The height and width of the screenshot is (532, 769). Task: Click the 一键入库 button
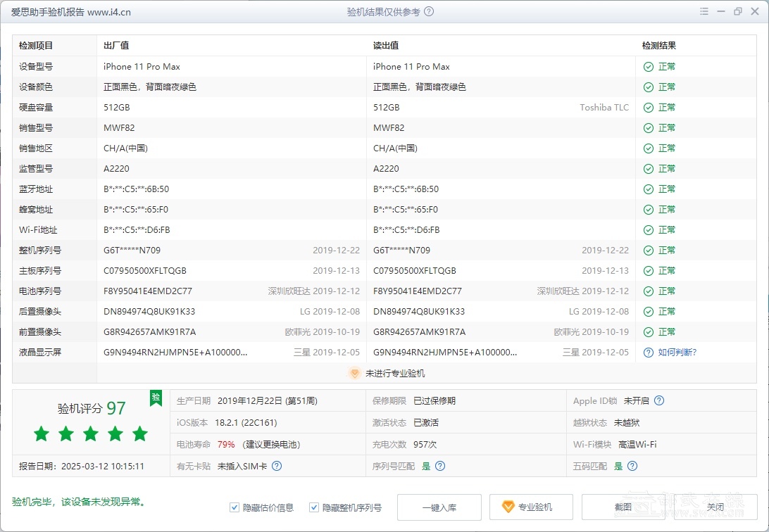coord(439,507)
